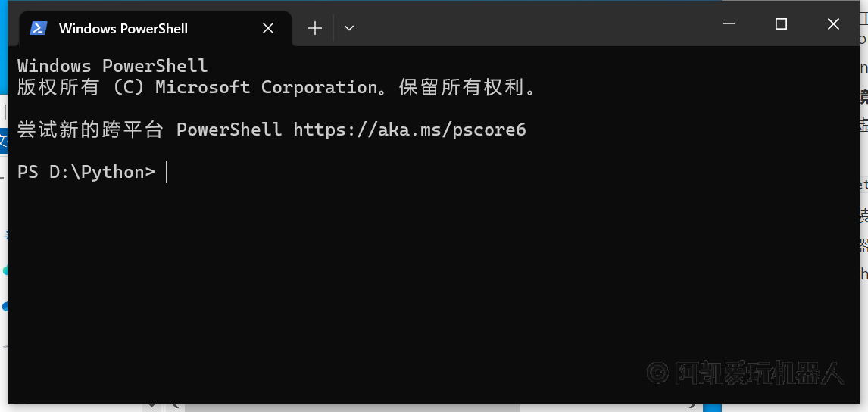This screenshot has width=868, height=412.
Task: Close the Windows Terminal window
Action: [833, 23]
